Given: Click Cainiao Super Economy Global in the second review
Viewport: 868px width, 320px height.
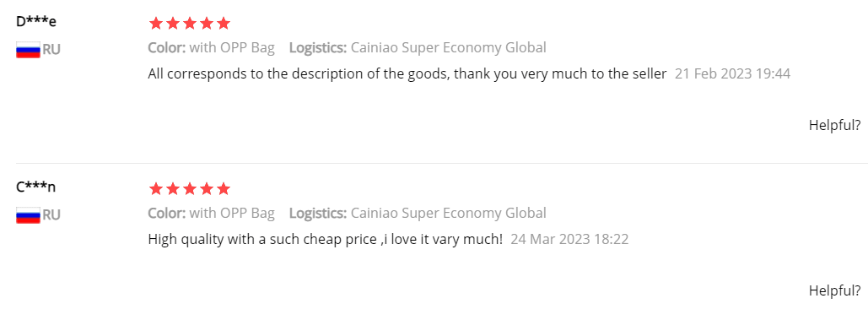Looking at the screenshot, I should [449, 213].
